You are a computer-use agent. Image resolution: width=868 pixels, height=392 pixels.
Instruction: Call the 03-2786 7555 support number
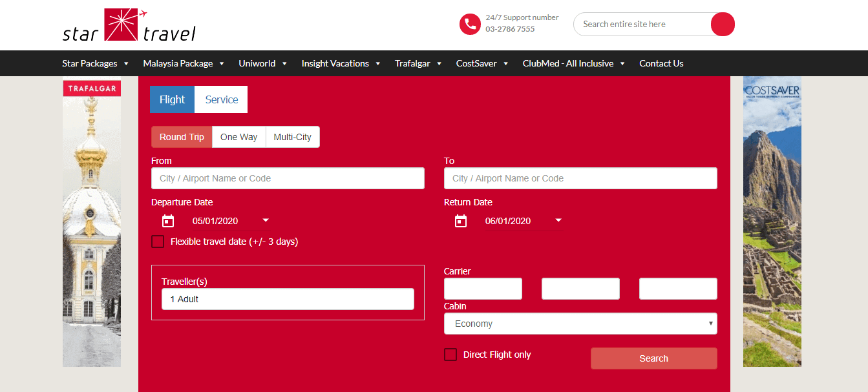510,29
